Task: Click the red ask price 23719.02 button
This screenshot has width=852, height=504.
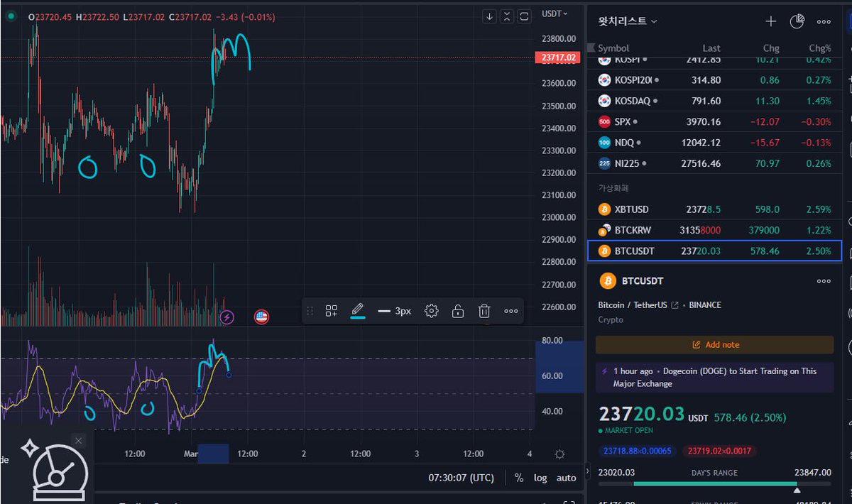Action: (719, 451)
